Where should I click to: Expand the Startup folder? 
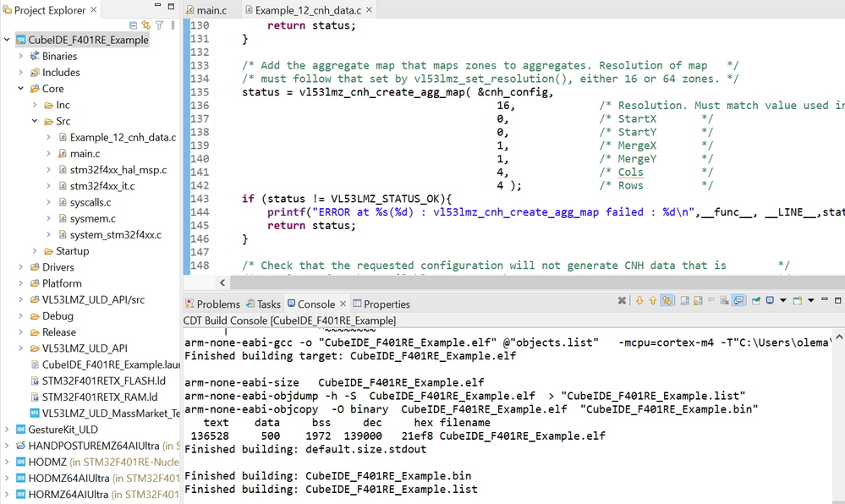pyautogui.click(x=35, y=250)
